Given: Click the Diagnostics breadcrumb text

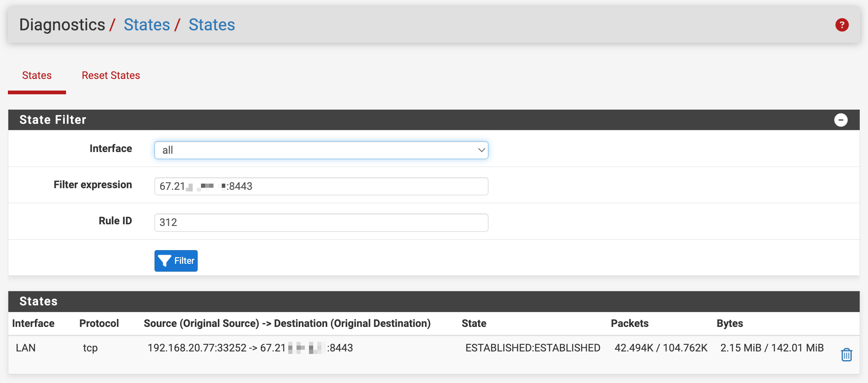Looking at the screenshot, I should (x=62, y=25).
